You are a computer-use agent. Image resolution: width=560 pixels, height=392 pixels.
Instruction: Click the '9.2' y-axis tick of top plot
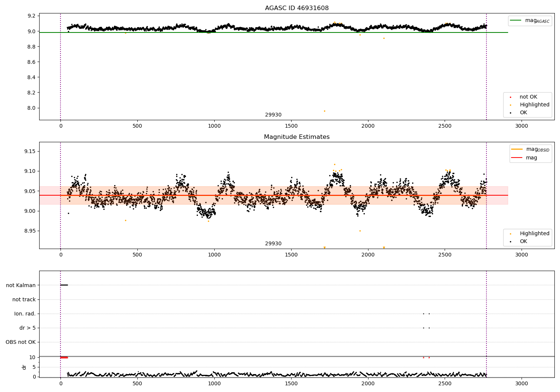coord(31,16)
